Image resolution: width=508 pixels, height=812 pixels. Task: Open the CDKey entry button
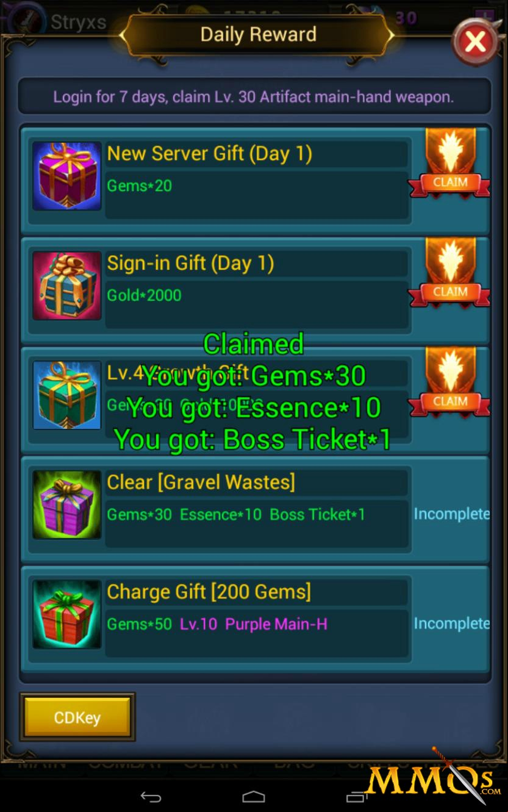pos(77,717)
